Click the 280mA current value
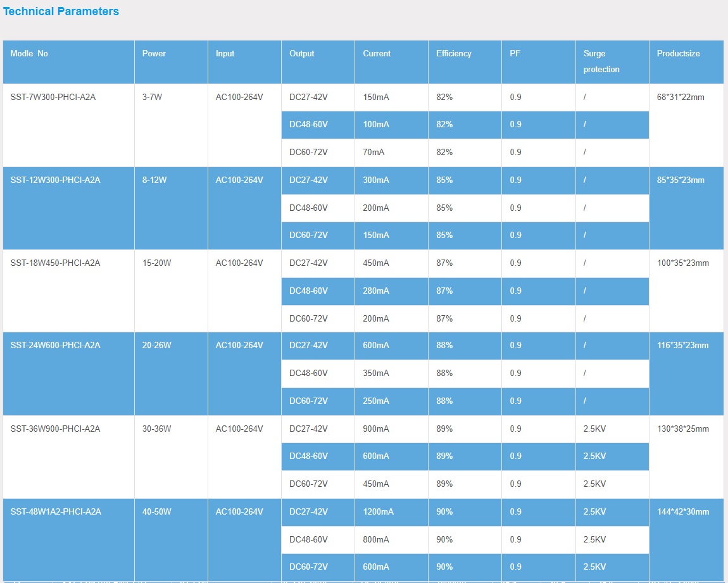This screenshot has height=583, width=728. [376, 291]
